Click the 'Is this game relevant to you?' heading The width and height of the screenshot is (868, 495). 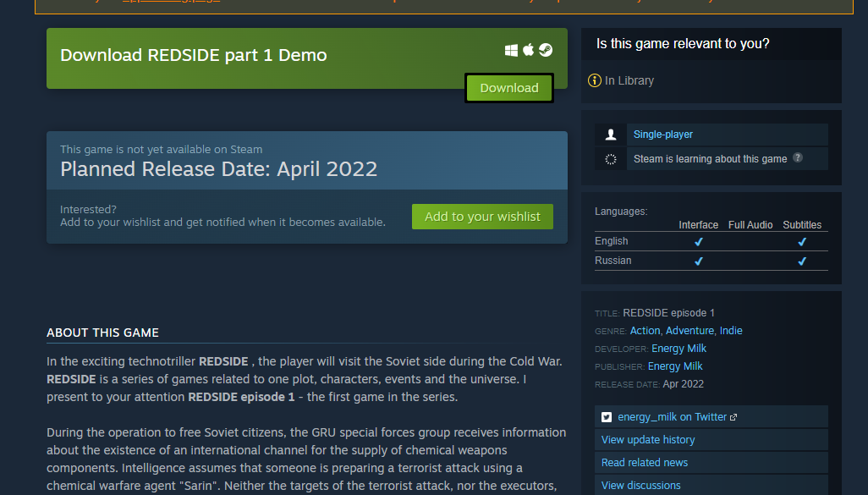[x=683, y=44]
